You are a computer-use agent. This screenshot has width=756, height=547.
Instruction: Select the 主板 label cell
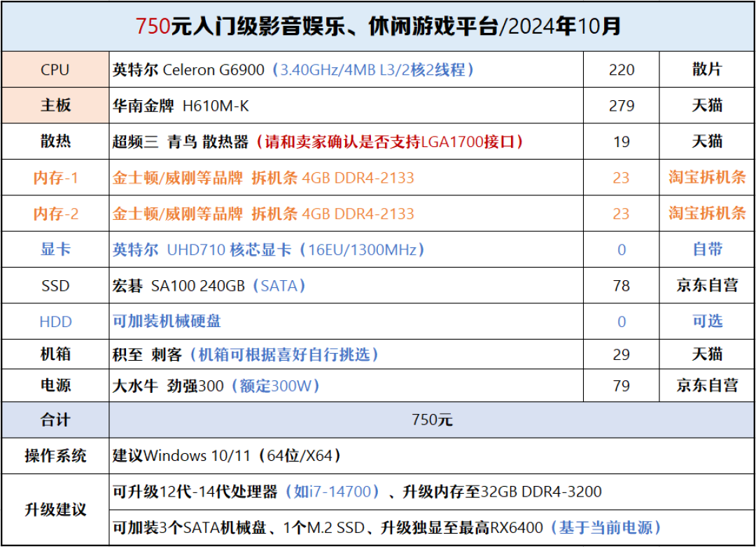click(x=55, y=105)
